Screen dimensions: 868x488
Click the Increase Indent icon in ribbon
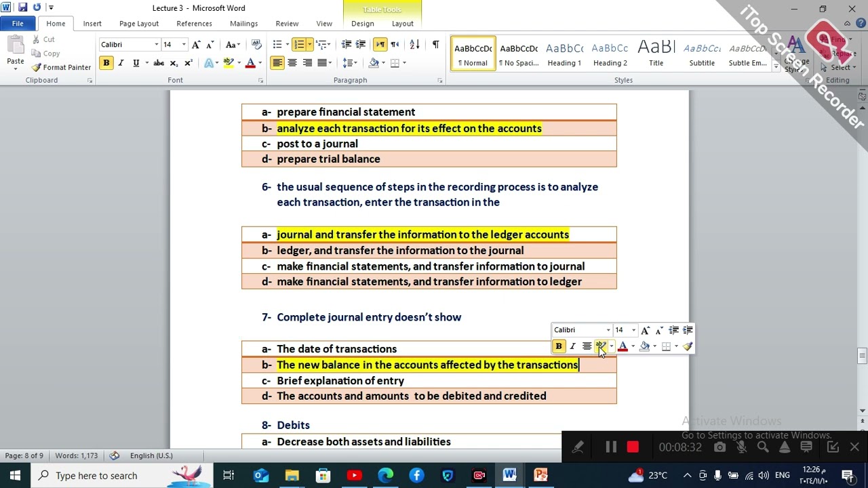tap(361, 45)
